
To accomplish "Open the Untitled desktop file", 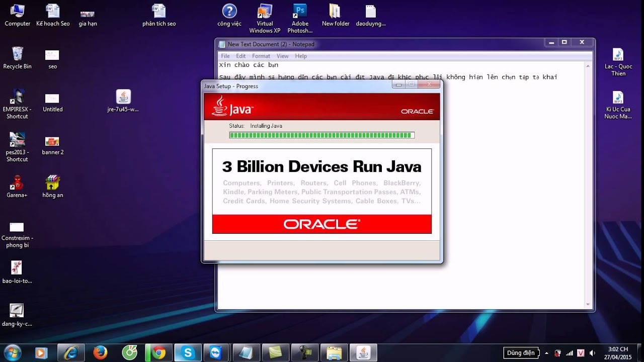I will pos(52,102).
